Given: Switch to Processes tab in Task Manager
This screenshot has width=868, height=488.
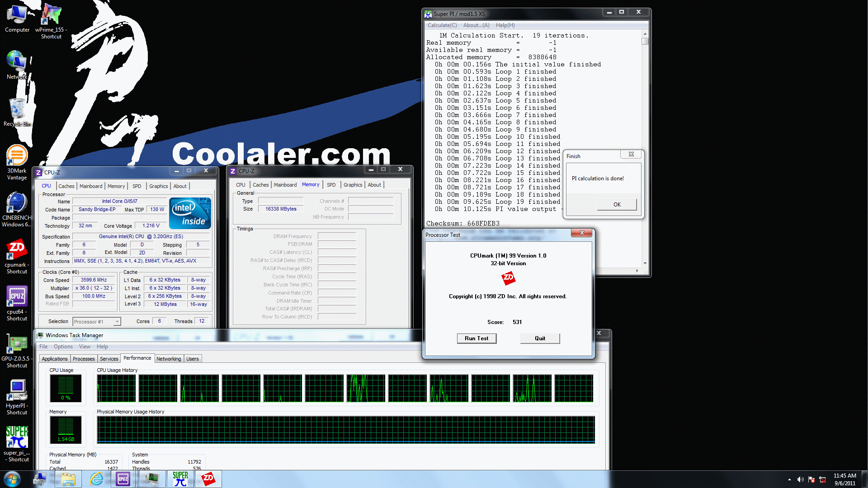Looking at the screenshot, I should [84, 359].
